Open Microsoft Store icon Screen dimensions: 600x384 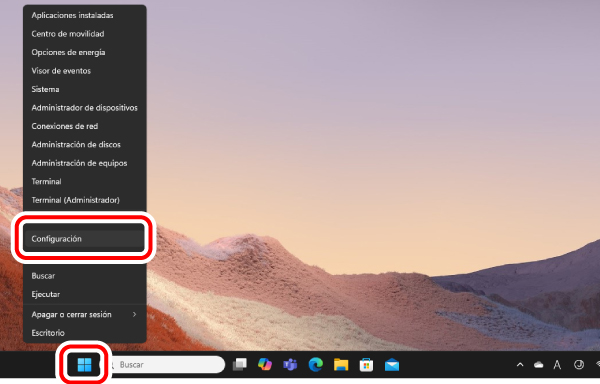[x=366, y=364]
